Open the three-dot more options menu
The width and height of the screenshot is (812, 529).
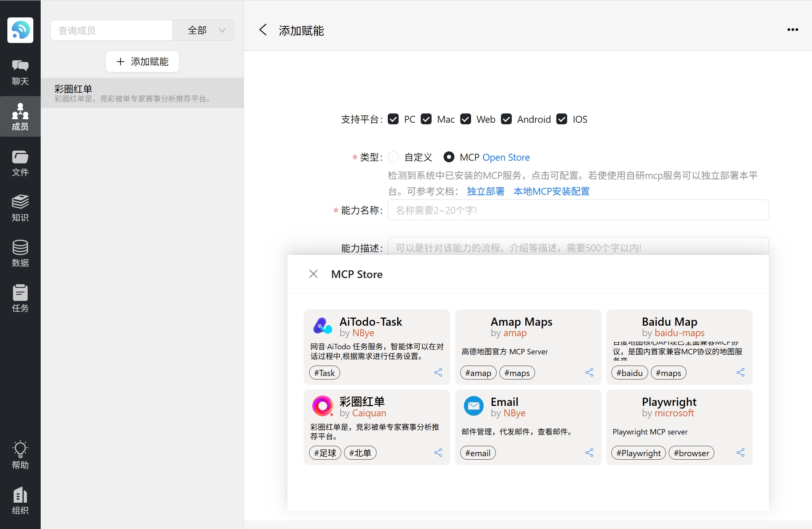793,30
